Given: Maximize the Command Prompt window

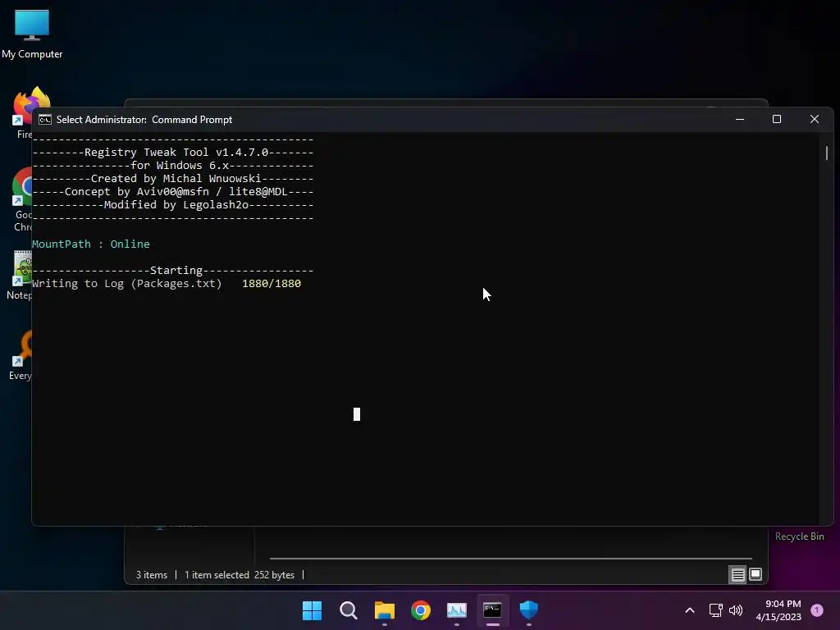Looking at the screenshot, I should point(777,120).
